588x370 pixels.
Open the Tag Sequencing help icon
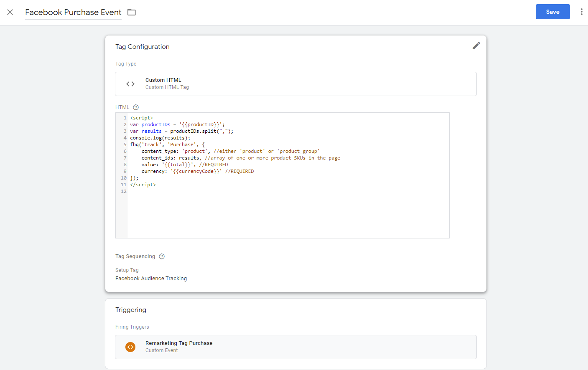tap(162, 256)
